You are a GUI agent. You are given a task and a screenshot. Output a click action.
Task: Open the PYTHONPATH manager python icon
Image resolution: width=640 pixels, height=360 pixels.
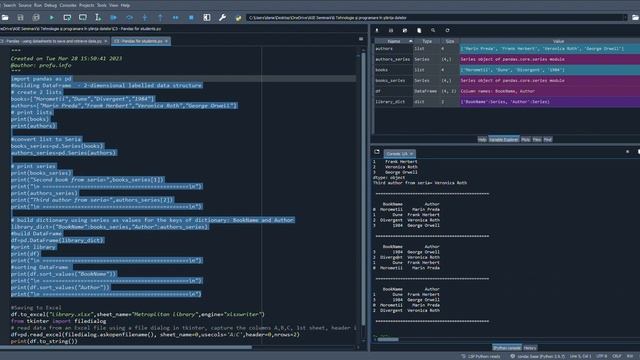(238, 18)
